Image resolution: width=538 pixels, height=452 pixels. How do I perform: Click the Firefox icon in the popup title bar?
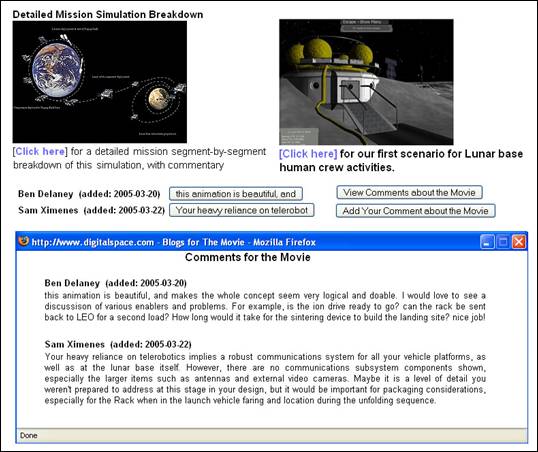(x=24, y=241)
